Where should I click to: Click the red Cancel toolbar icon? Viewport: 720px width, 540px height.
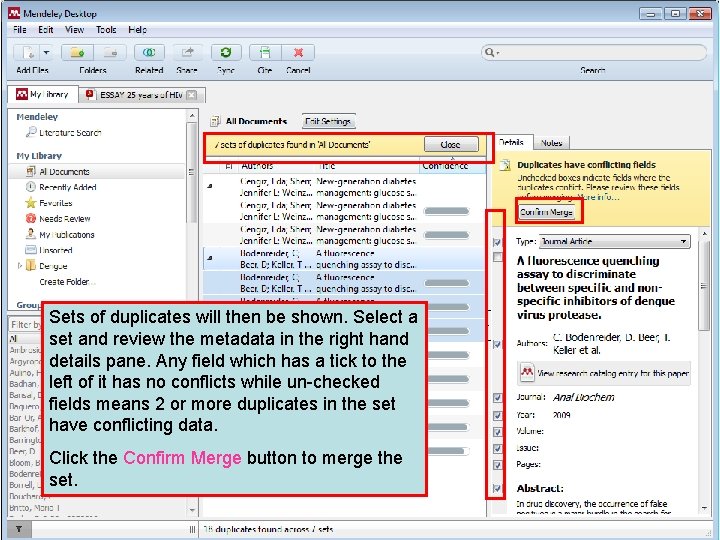(298, 53)
